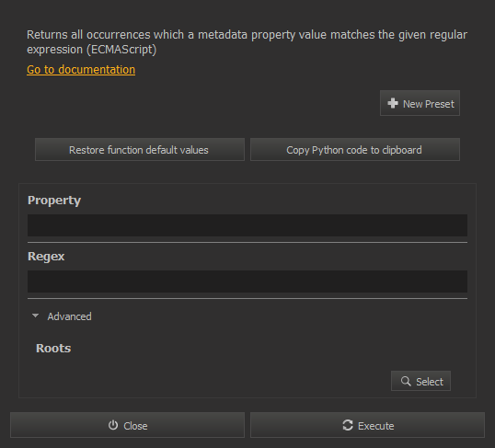Click the Select label for Roots
The width and height of the screenshot is (495, 448).
tap(430, 382)
